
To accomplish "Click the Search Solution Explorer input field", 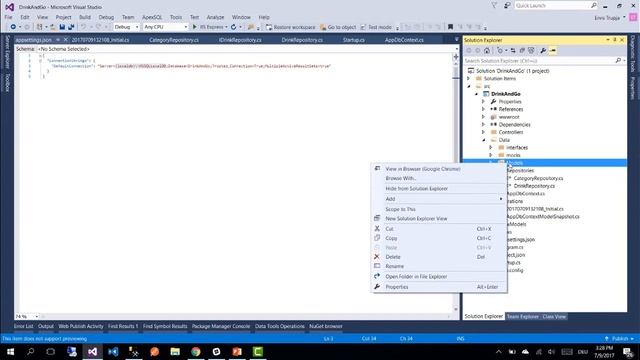I will [x=539, y=60].
